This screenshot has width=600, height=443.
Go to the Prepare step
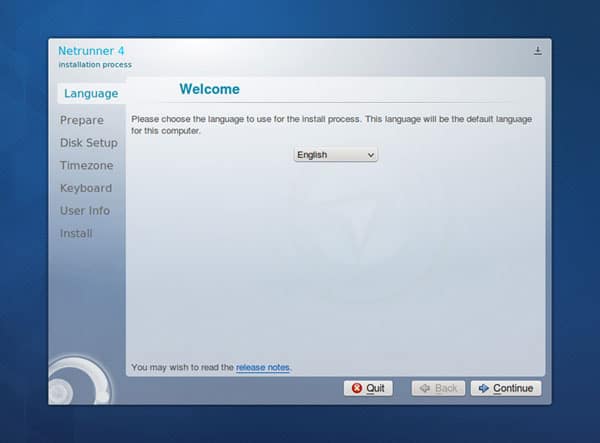click(81, 121)
